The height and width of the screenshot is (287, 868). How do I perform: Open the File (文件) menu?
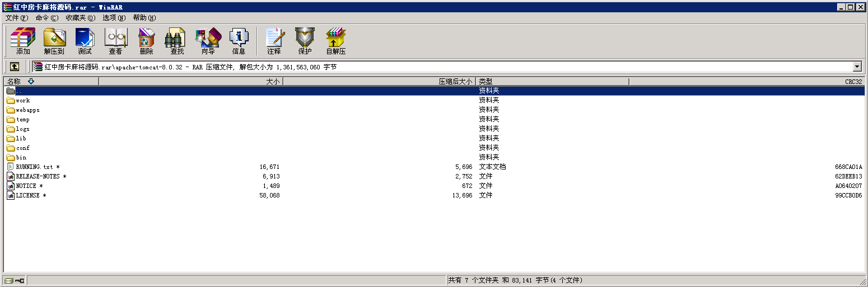16,17
